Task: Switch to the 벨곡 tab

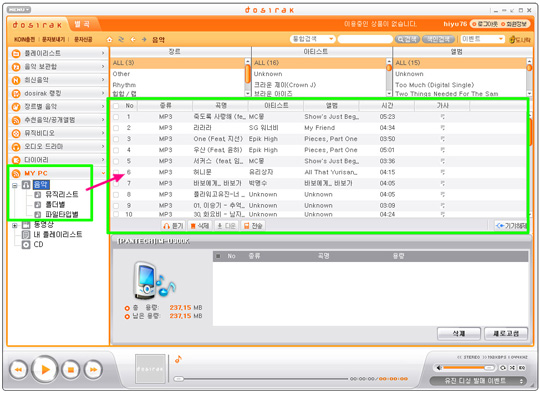Action: 82,24
